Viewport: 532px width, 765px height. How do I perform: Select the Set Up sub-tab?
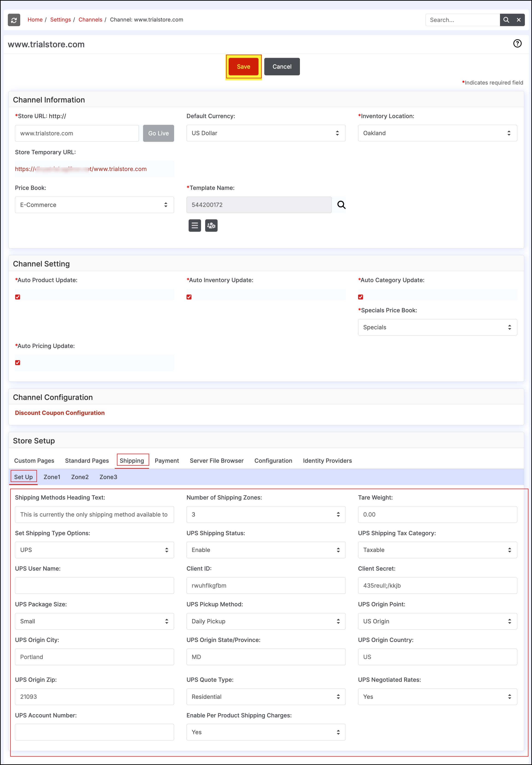tap(23, 477)
